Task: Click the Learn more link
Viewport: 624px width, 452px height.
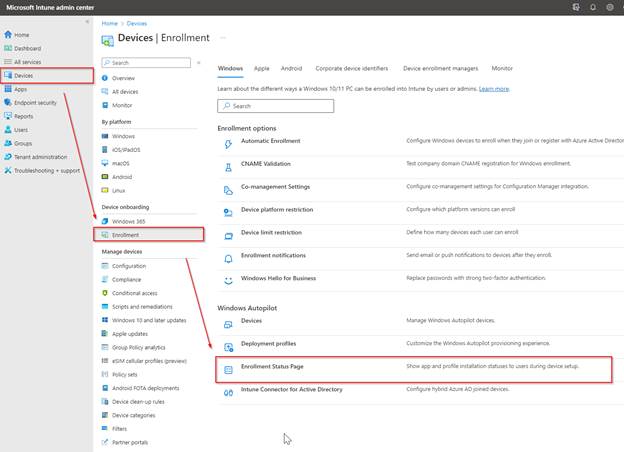Action: pyautogui.click(x=493, y=88)
